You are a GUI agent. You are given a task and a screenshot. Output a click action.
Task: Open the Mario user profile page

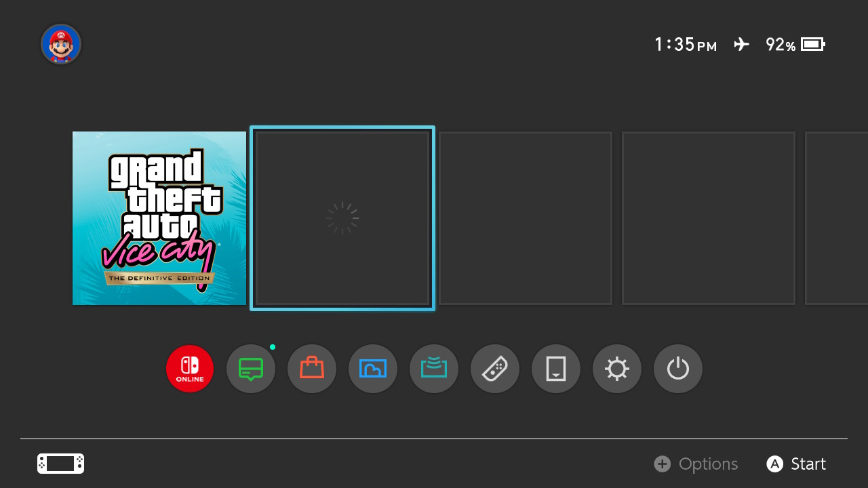pos(61,44)
